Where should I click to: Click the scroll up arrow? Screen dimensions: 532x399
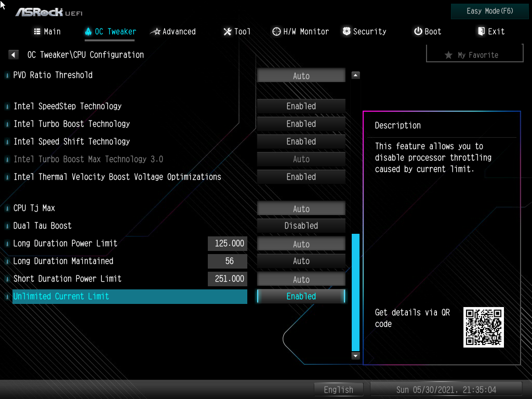point(355,75)
